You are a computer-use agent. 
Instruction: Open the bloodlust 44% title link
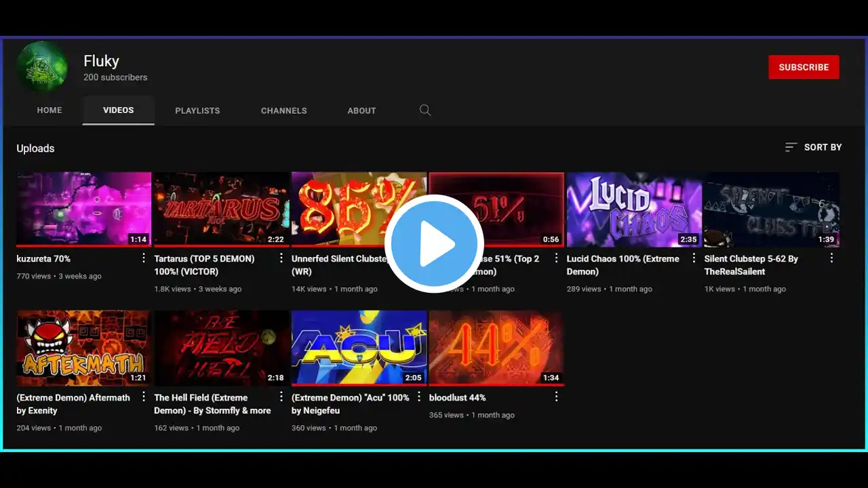458,398
